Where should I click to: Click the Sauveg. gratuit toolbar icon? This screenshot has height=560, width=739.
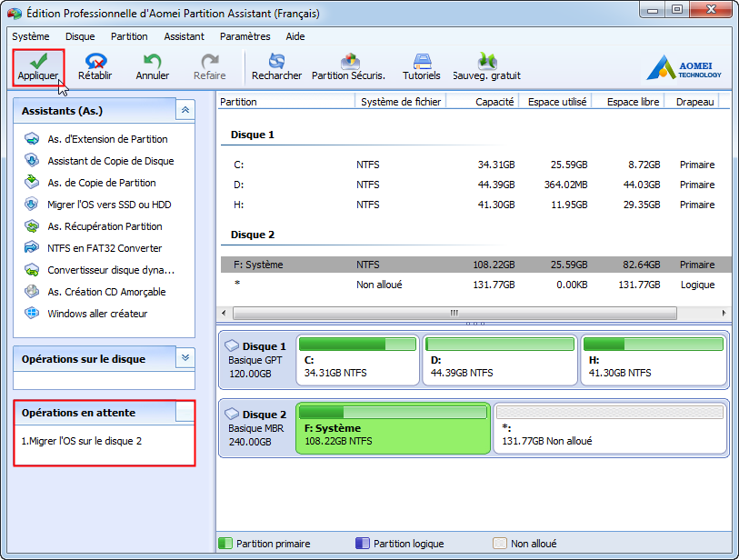pyautogui.click(x=487, y=61)
